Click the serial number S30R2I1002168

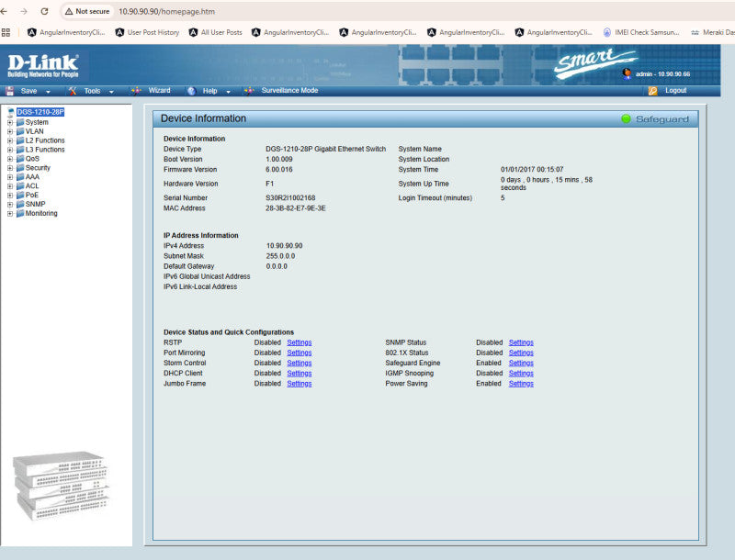(x=290, y=198)
